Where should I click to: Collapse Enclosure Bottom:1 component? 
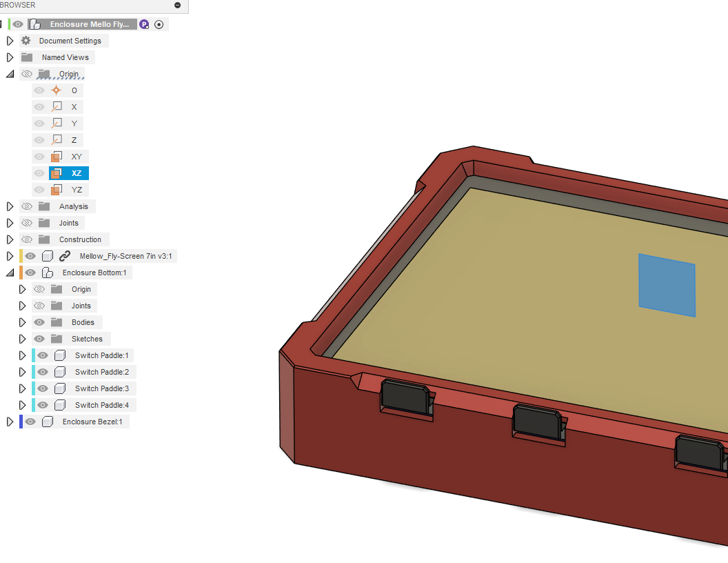point(10,273)
